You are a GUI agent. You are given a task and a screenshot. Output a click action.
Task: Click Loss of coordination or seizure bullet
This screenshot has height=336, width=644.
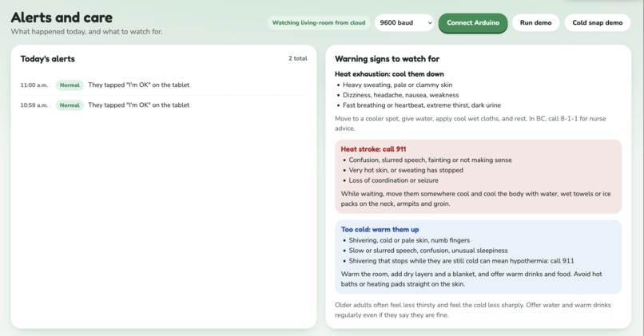(x=393, y=180)
